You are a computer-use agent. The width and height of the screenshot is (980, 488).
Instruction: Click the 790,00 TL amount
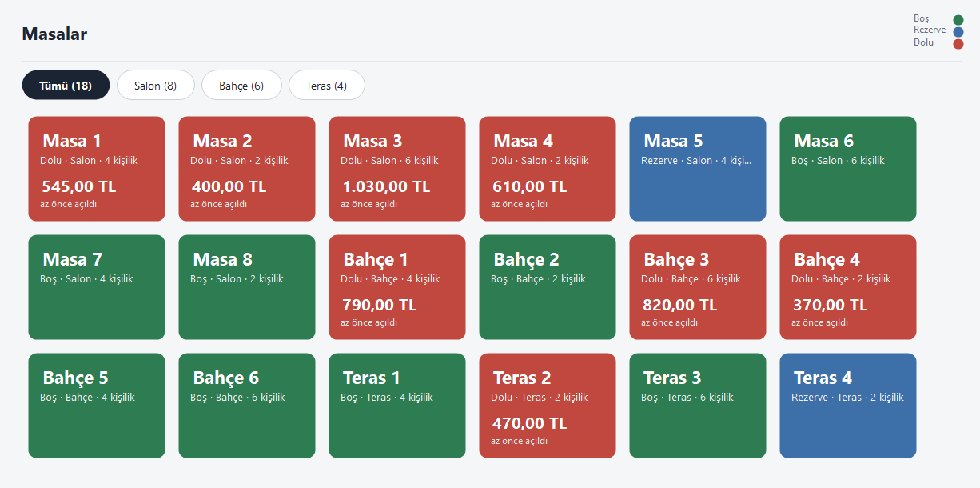[x=380, y=305]
